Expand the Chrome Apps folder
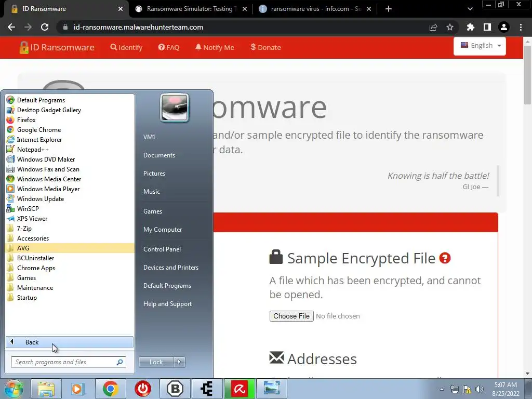 [70, 268]
